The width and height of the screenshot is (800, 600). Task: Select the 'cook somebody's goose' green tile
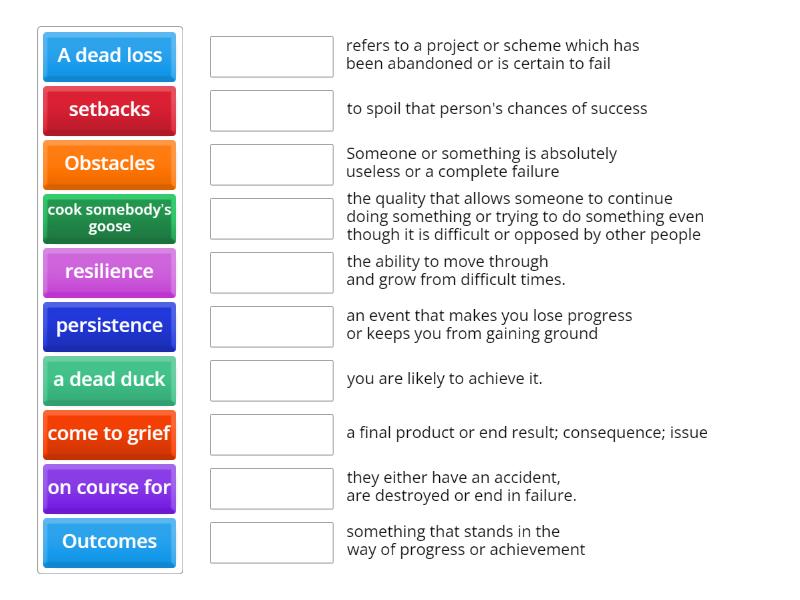[x=108, y=219]
